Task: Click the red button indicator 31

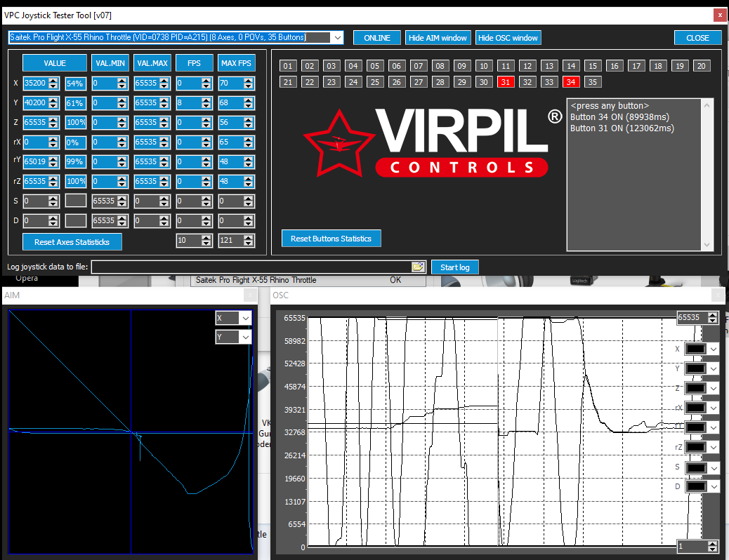Action: pos(506,82)
